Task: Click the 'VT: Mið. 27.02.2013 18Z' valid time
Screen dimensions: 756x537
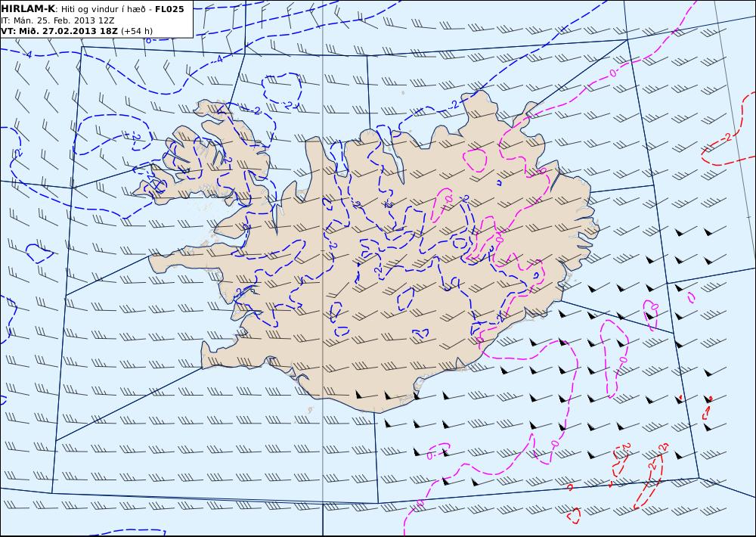Action: [59, 31]
